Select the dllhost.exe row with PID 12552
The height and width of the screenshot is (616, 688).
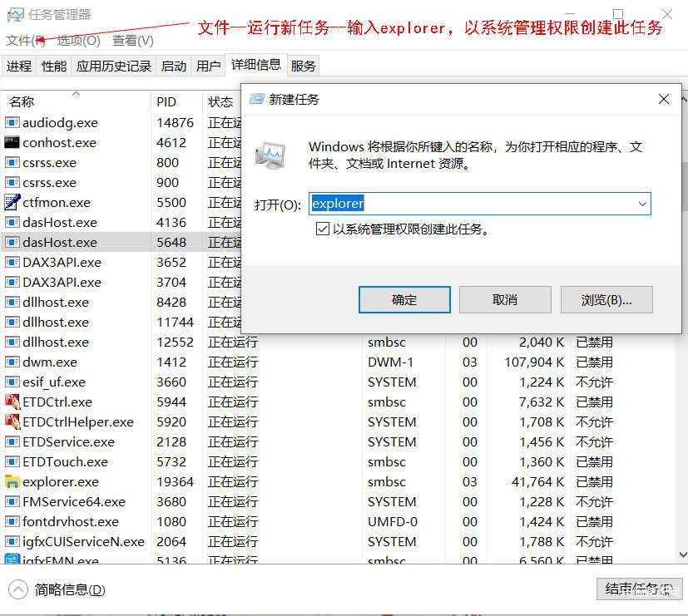point(338,342)
